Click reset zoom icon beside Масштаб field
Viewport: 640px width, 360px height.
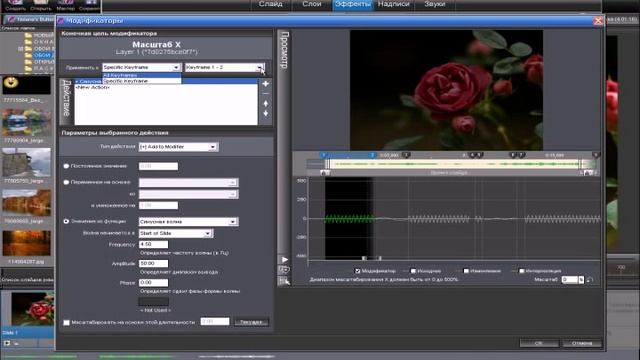pos(590,280)
